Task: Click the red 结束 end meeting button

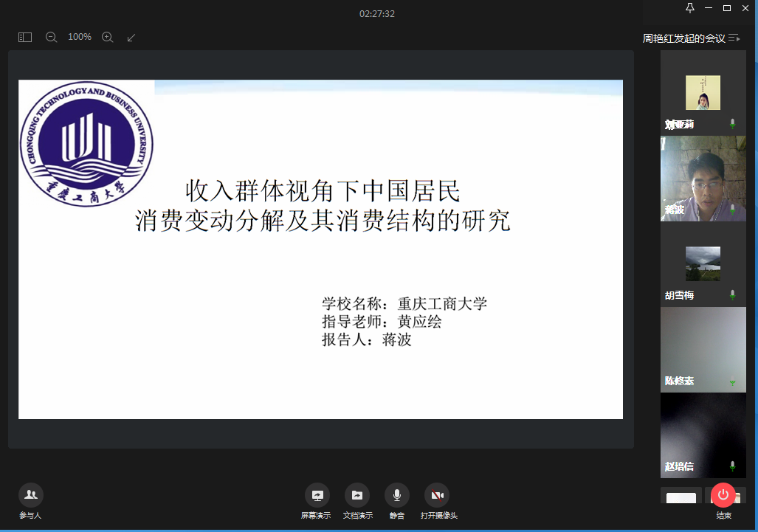Action: point(723,495)
